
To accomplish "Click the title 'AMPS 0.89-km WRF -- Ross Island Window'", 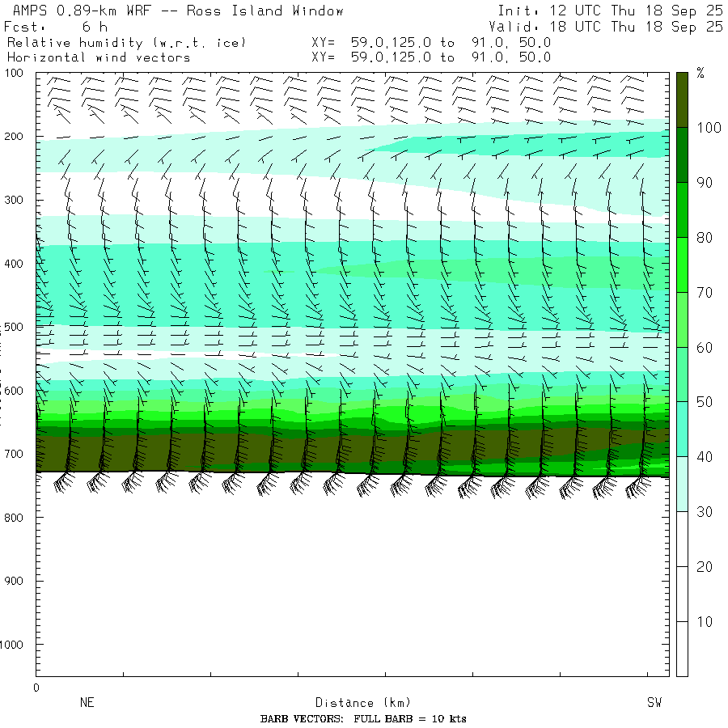I will click(x=178, y=11).
